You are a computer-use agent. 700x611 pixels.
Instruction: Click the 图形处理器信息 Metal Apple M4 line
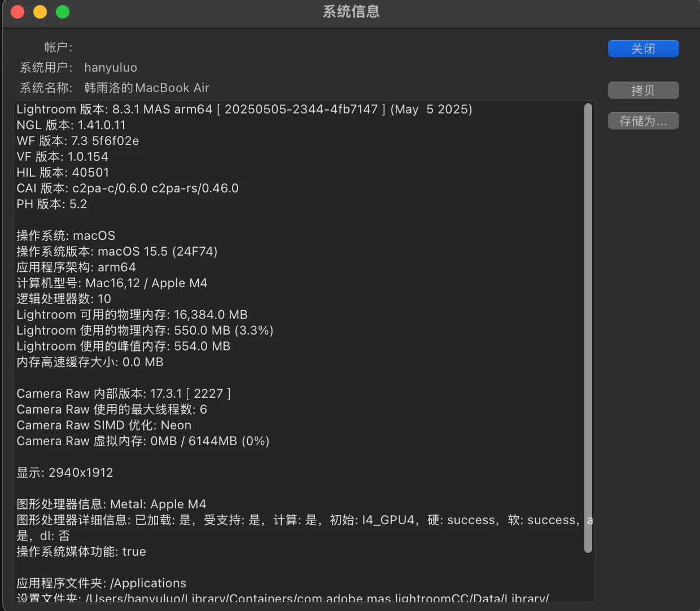(x=112, y=504)
